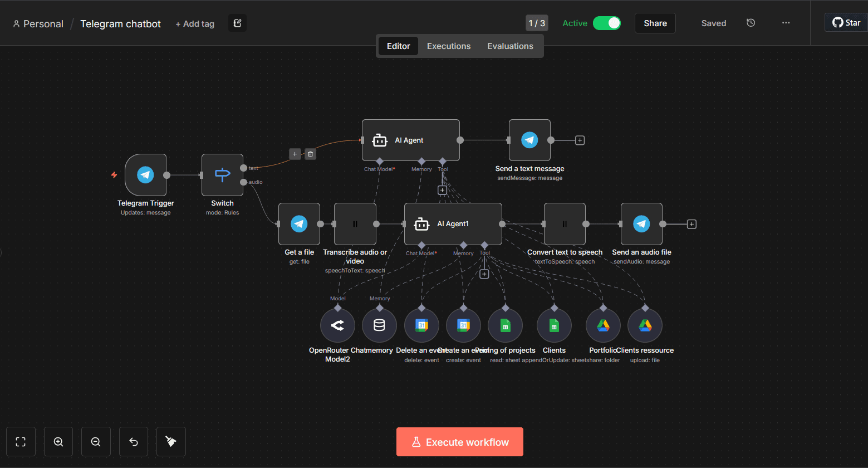Click the zoom out icon
The width and height of the screenshot is (868, 468).
click(96, 441)
